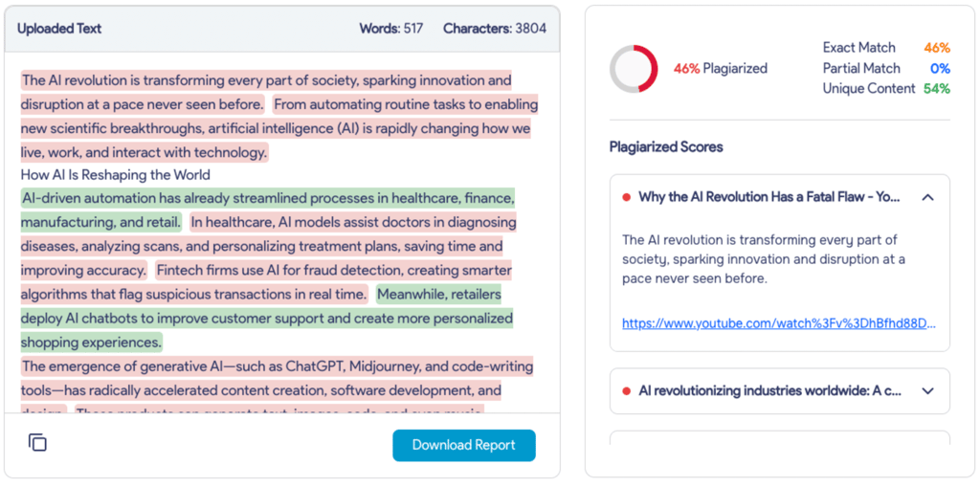Click the 'Uploaded Text' header label
980x487 pixels.
59,29
